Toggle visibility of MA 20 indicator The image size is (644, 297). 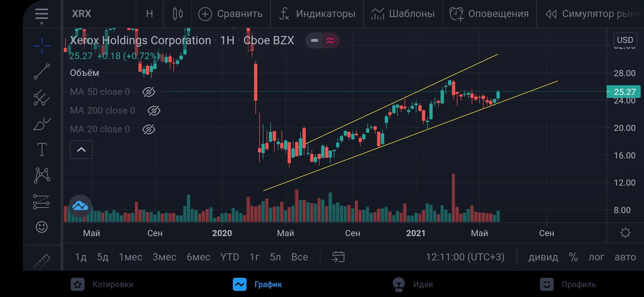tap(149, 129)
